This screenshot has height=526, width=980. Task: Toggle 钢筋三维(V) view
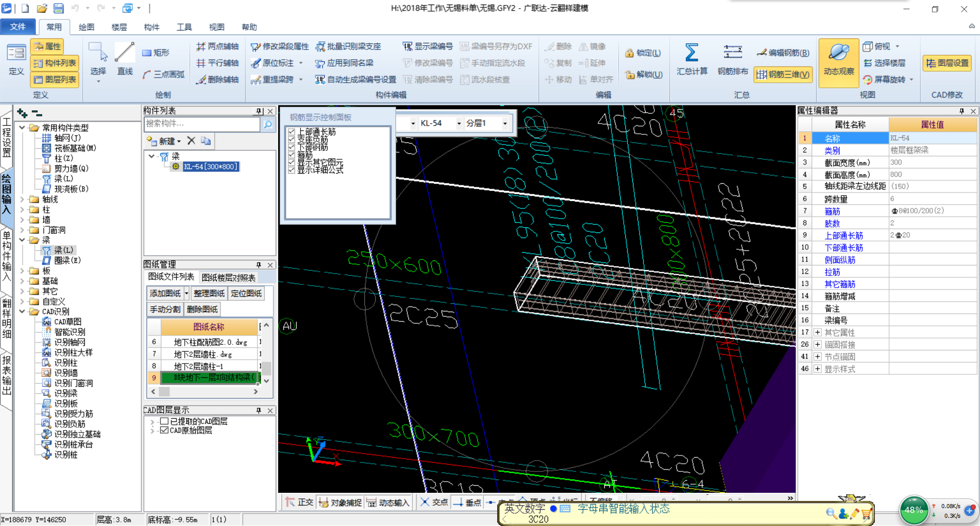click(x=783, y=75)
